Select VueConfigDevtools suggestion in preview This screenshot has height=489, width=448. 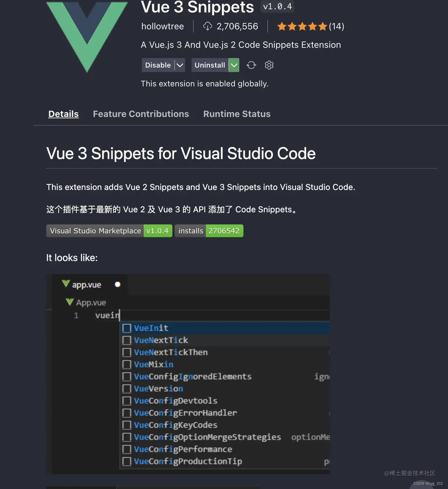(225, 401)
